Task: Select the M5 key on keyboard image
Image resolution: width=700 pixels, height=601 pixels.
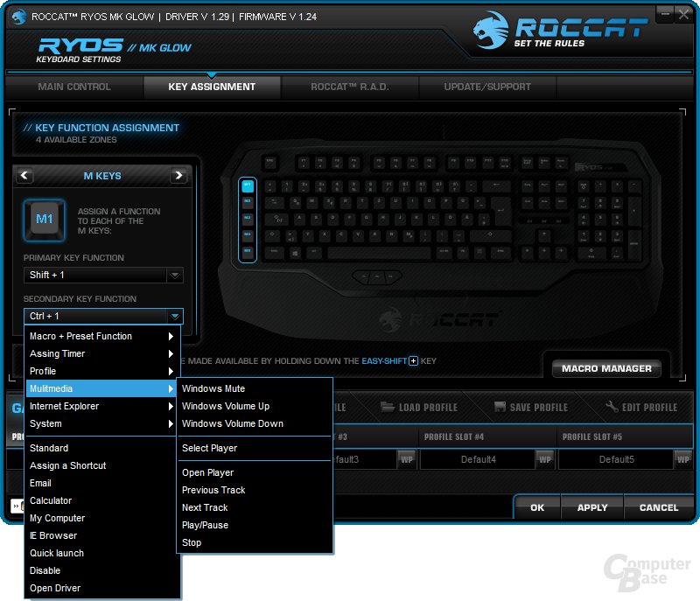Action: click(247, 251)
